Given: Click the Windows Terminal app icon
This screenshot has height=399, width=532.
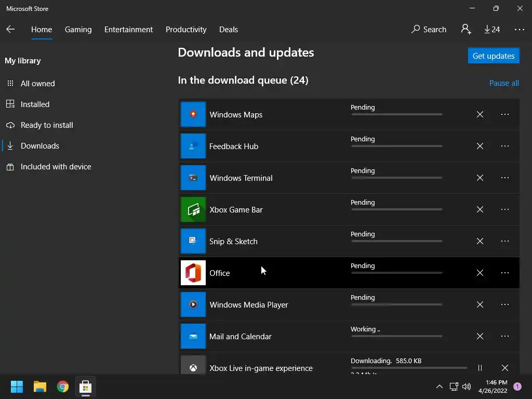Looking at the screenshot, I should pyautogui.click(x=193, y=178).
